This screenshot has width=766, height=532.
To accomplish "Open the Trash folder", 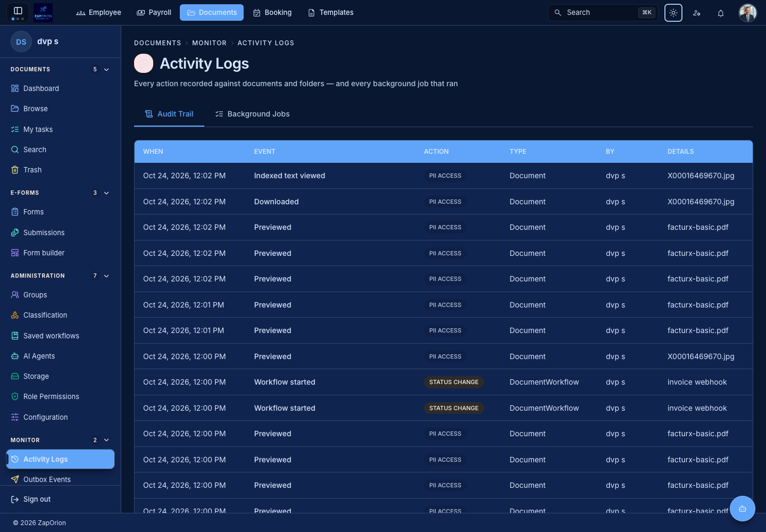I will (x=60, y=170).
